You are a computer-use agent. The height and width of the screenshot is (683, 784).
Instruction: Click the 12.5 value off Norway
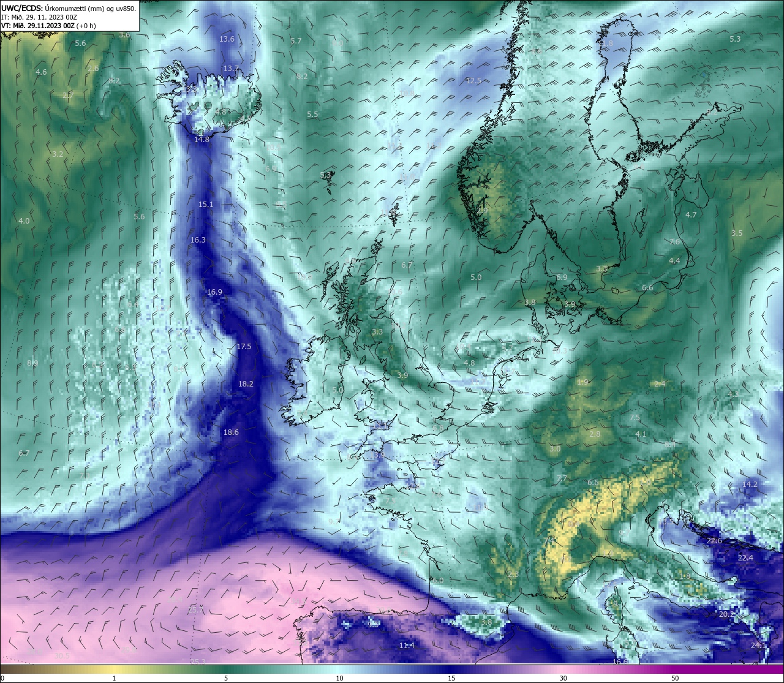473,81
